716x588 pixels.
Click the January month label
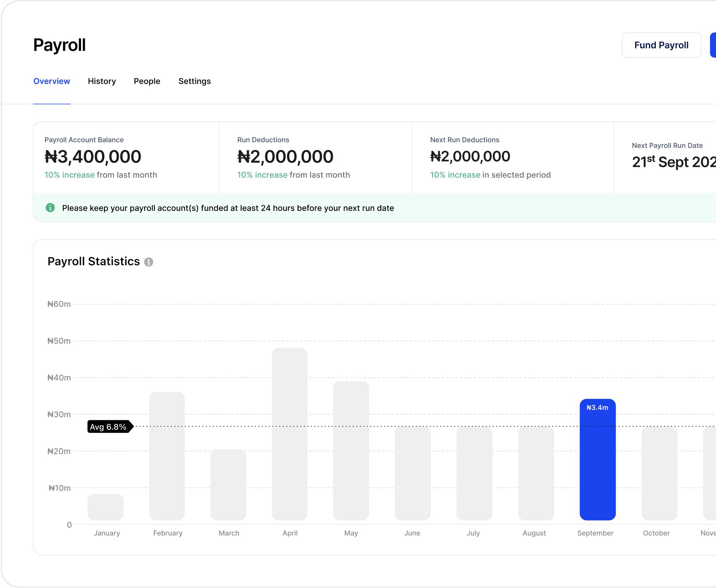pyautogui.click(x=107, y=533)
